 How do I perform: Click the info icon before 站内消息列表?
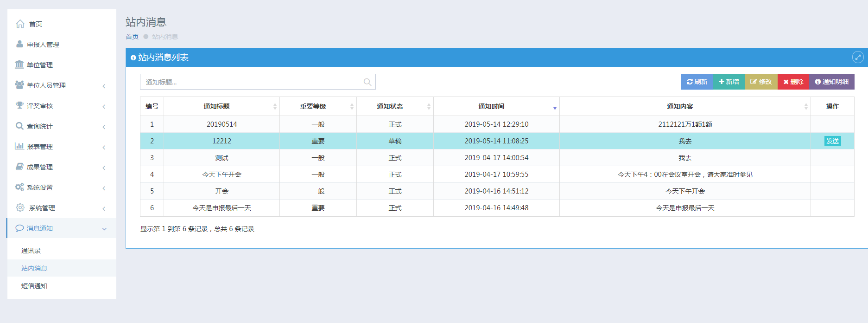click(x=133, y=58)
